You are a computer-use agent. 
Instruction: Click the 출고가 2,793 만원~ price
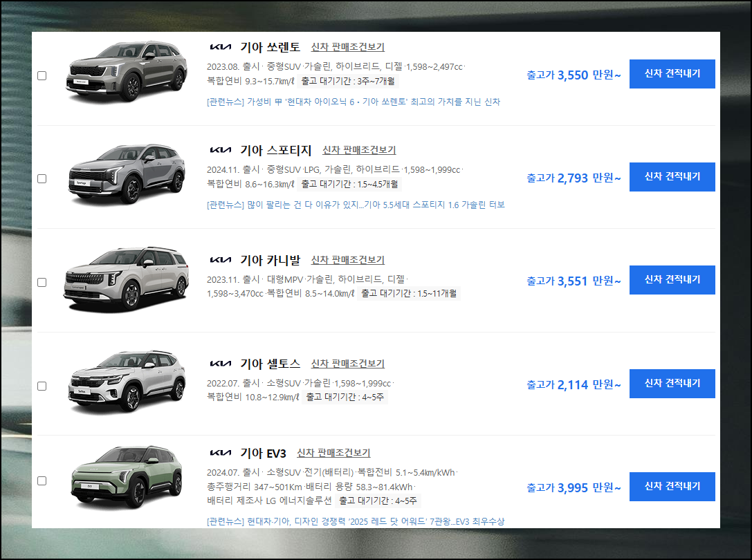tap(574, 178)
